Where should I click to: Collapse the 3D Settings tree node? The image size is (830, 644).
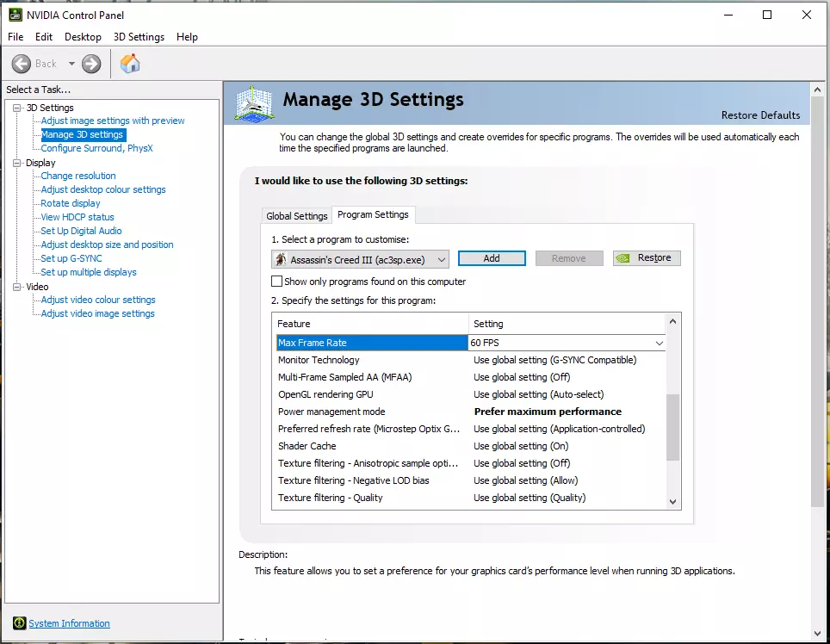(x=17, y=108)
